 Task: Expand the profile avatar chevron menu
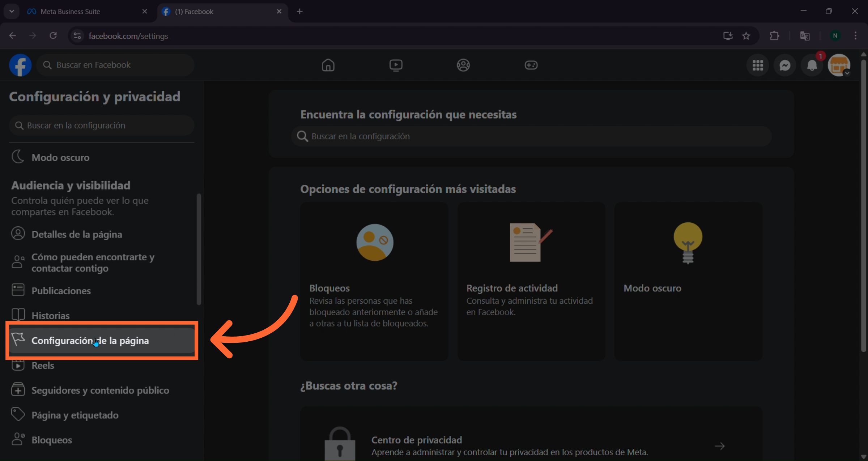tap(847, 73)
